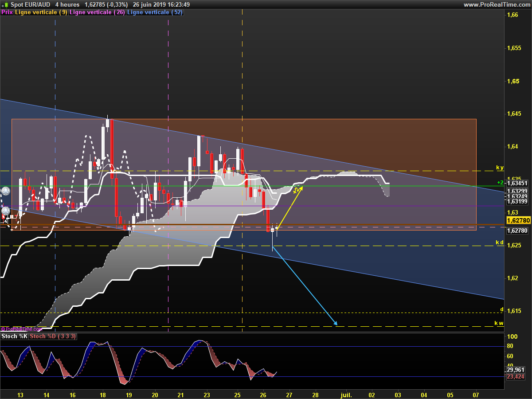
Task: Click date 26 on the time axis
Action: click(x=263, y=394)
